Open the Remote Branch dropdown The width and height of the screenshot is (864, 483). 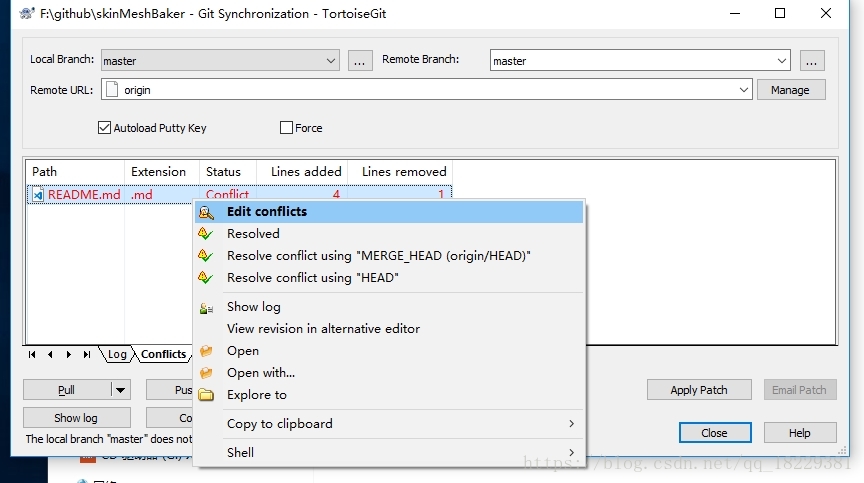[781, 61]
